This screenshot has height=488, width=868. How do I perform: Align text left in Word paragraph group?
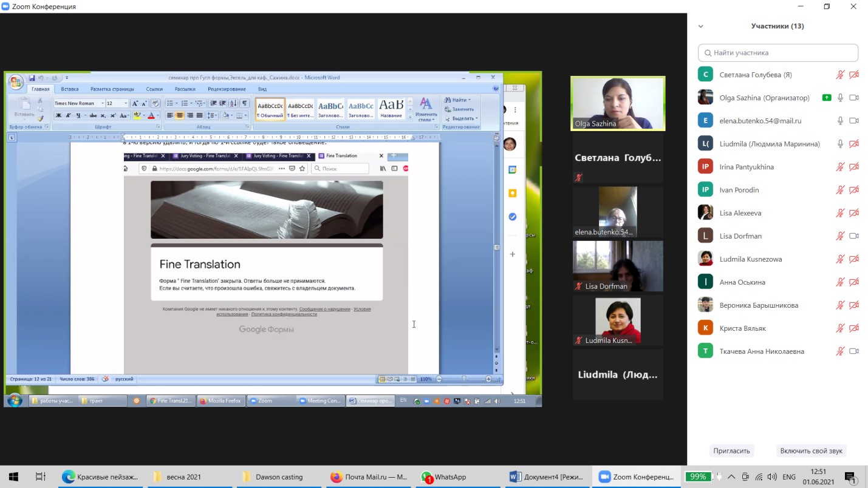170,115
